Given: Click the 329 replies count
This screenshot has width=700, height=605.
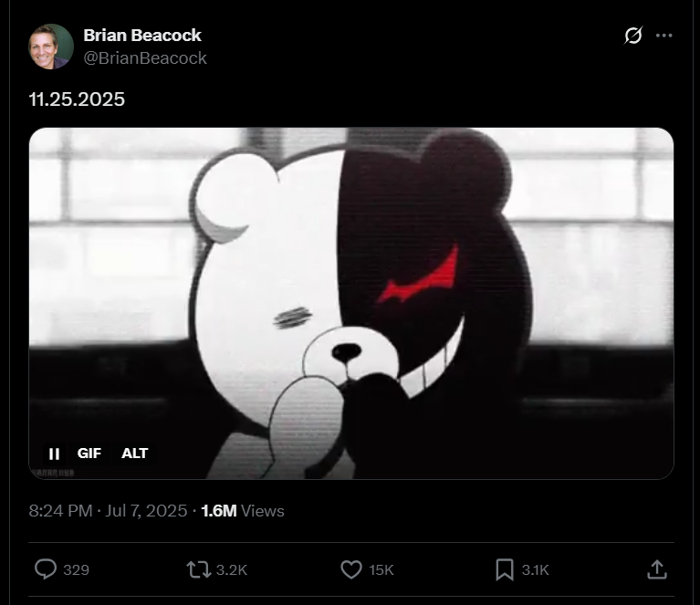Looking at the screenshot, I should 77,570.
